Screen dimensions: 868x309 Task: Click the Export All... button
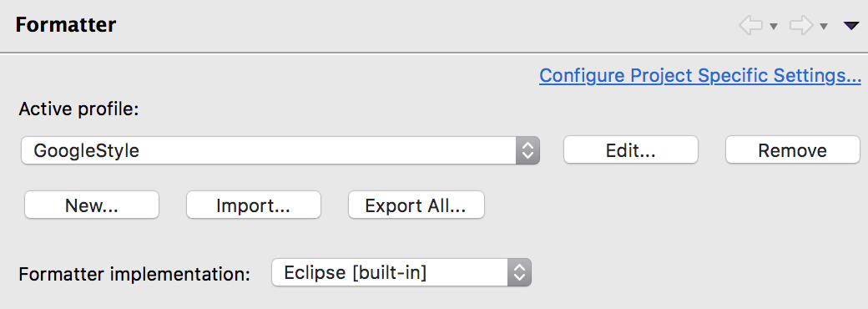(416, 205)
